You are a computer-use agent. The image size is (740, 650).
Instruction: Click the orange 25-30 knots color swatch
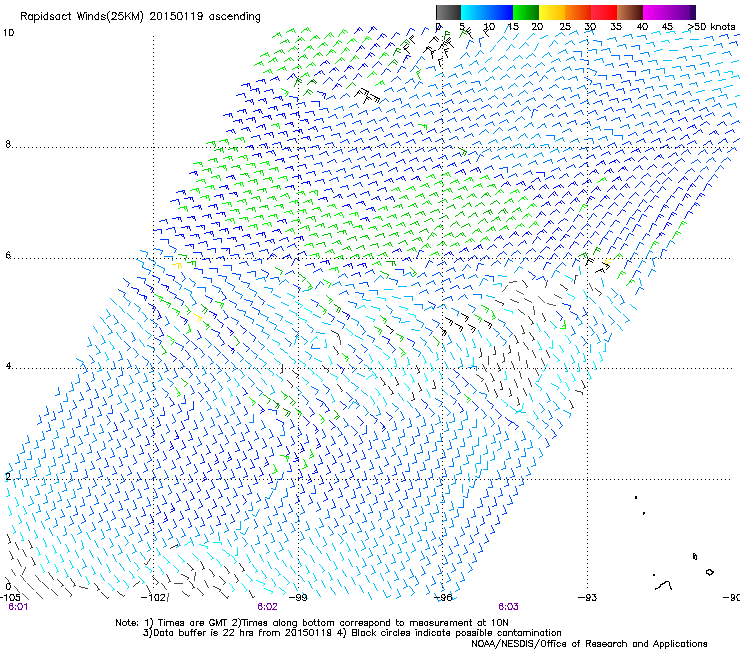point(578,12)
